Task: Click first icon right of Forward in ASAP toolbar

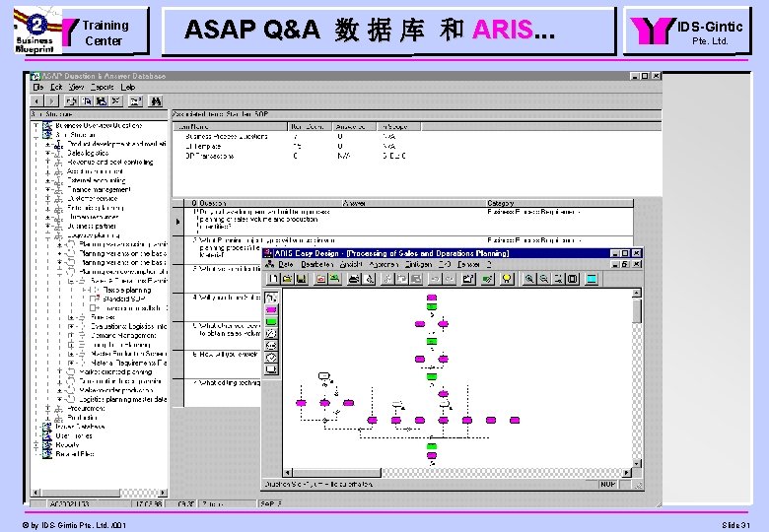Action: pyautogui.click(x=72, y=100)
